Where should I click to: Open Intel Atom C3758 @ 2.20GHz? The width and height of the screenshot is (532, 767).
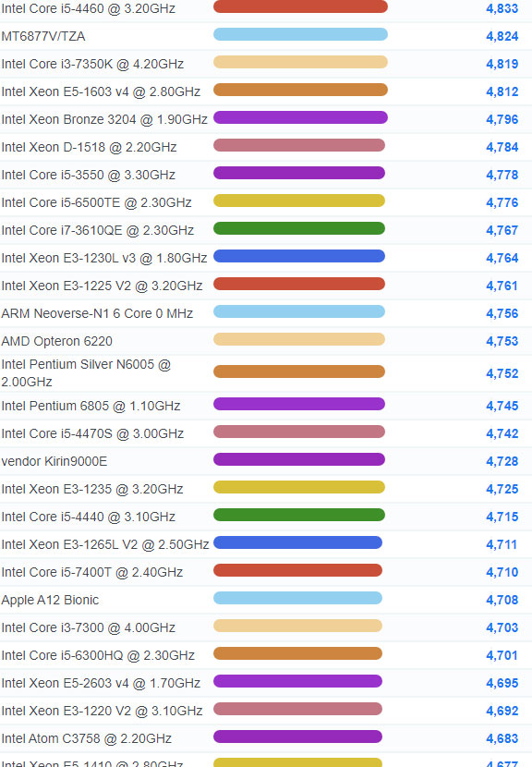[x=86, y=738]
